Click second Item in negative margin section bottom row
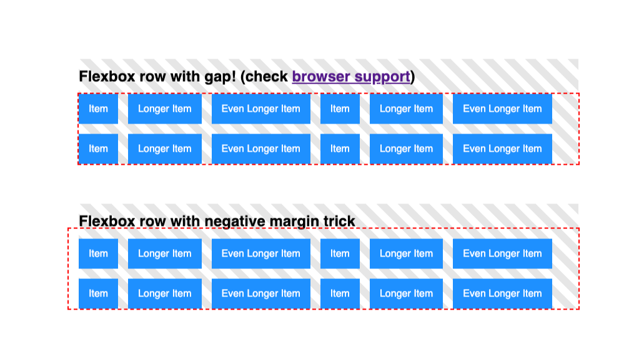644x362 pixels. click(x=340, y=293)
